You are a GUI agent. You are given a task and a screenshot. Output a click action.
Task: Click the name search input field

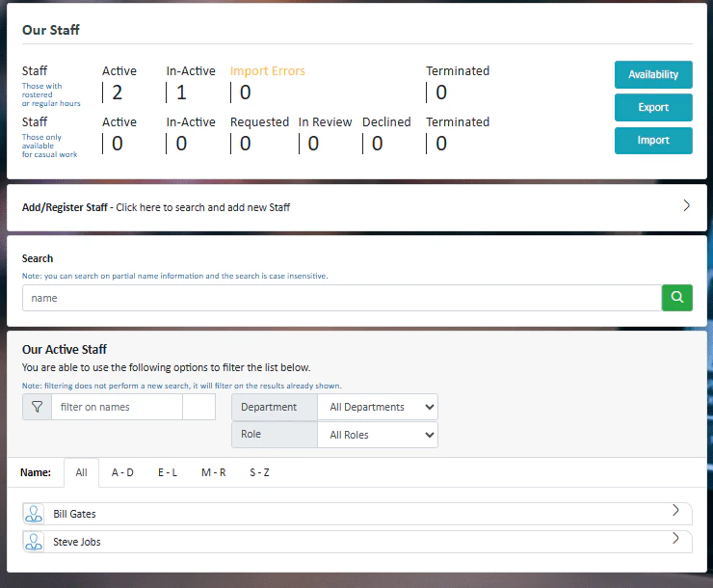coord(342,298)
